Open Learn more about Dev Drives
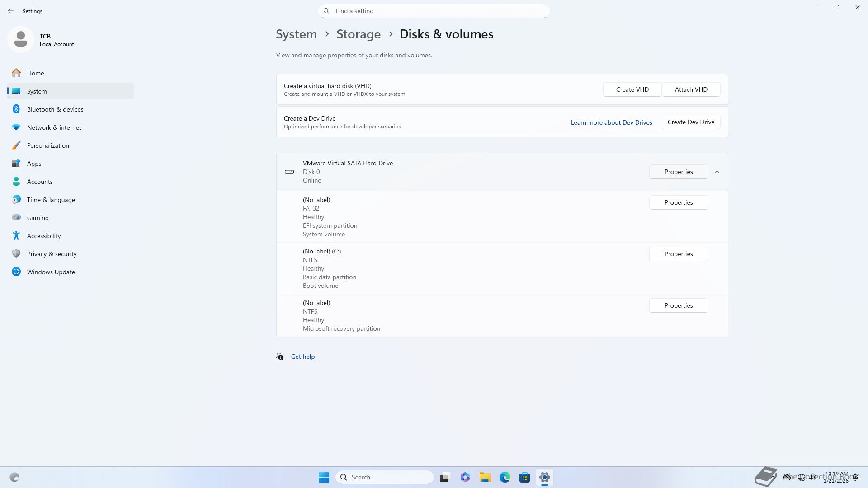The width and height of the screenshot is (868, 488). coord(611,122)
